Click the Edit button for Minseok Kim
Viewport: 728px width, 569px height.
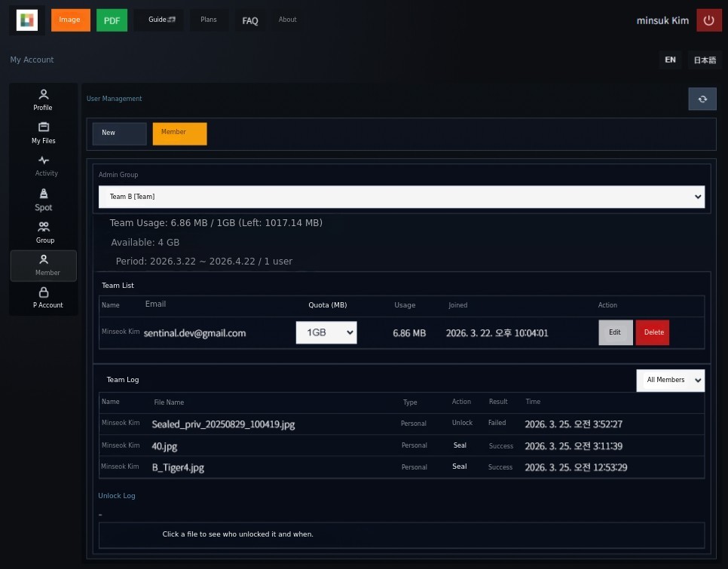coord(615,332)
